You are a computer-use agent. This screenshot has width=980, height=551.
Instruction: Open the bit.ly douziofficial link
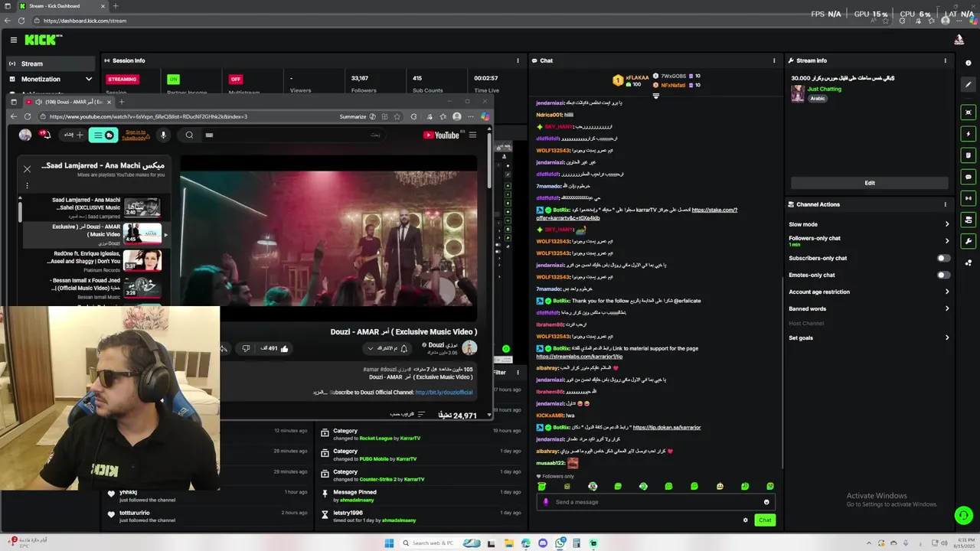tap(444, 393)
